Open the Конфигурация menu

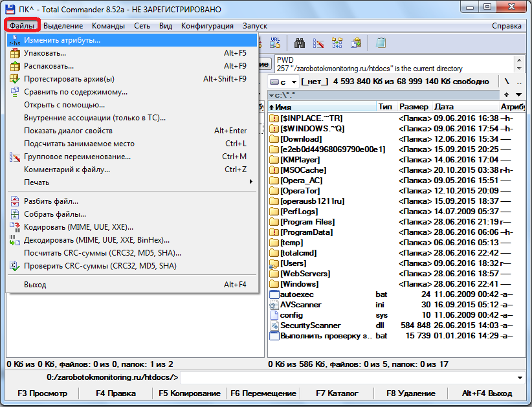[207, 26]
